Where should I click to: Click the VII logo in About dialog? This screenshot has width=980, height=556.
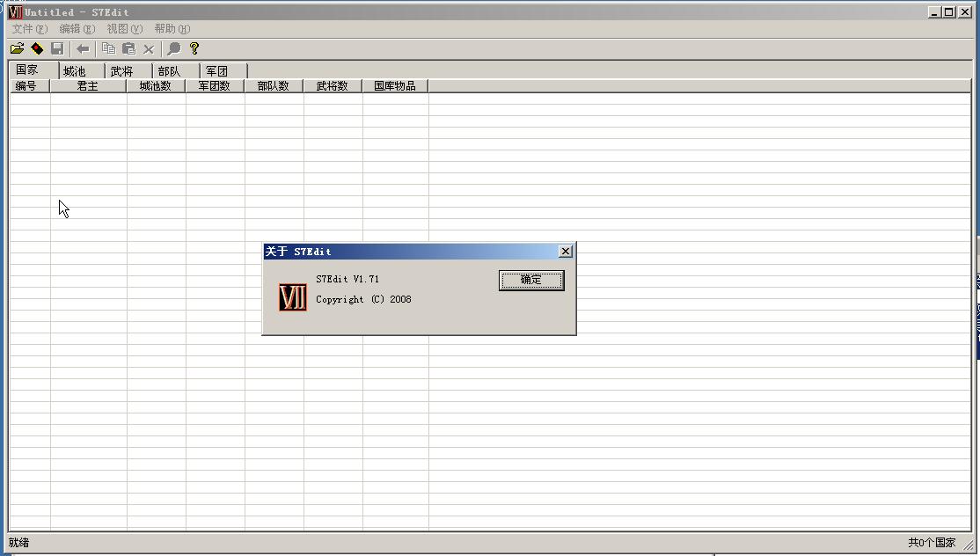coord(292,296)
